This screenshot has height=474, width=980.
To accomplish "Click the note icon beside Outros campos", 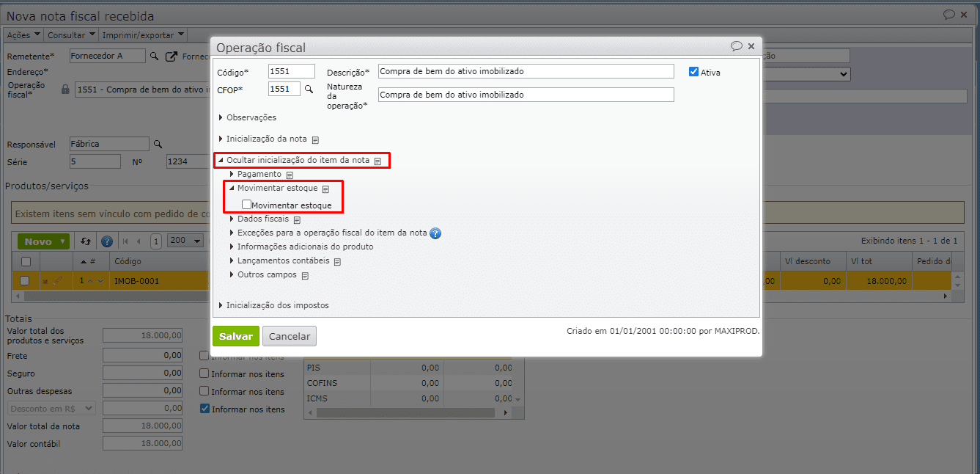I will coord(305,275).
